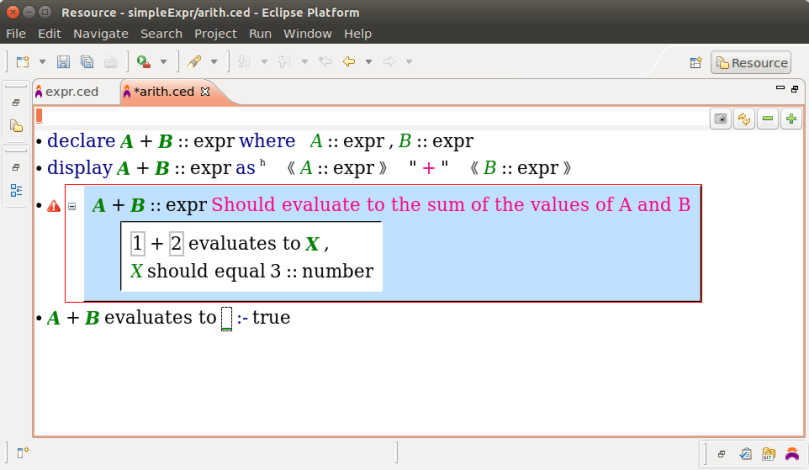Click the Print toolbar icon

[110, 62]
